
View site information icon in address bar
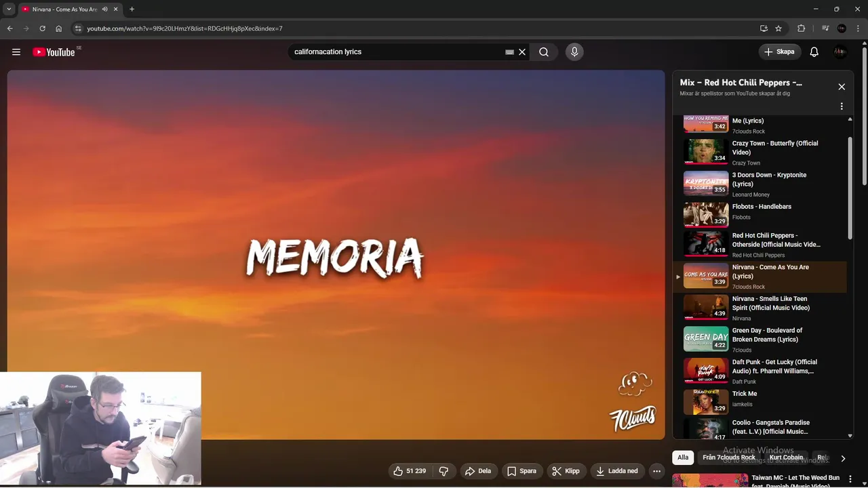[78, 28]
